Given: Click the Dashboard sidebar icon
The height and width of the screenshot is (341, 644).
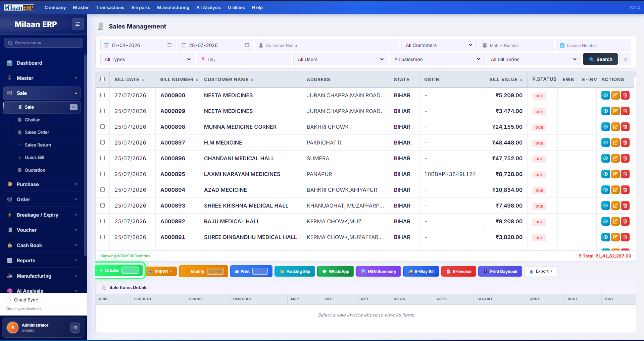Looking at the screenshot, I should [10, 63].
